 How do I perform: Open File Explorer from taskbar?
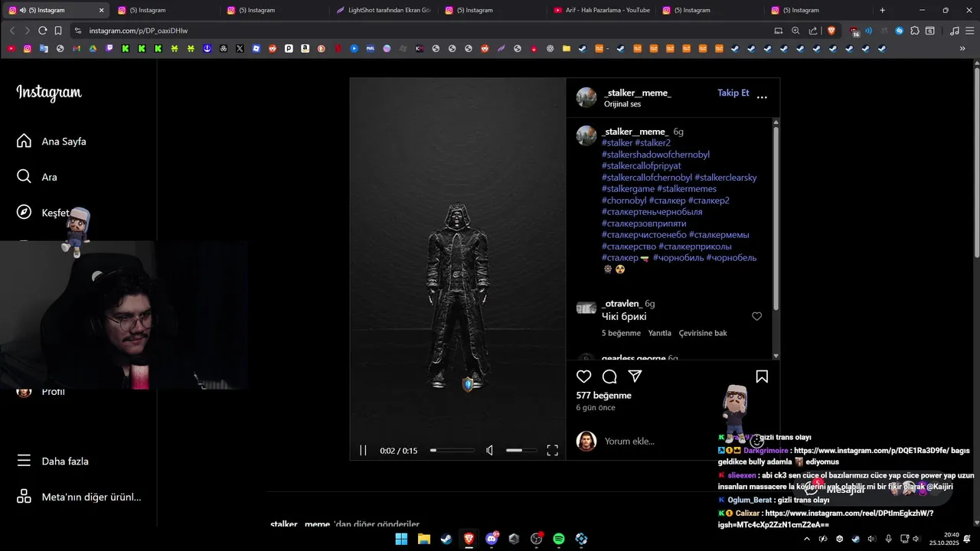[423, 539]
